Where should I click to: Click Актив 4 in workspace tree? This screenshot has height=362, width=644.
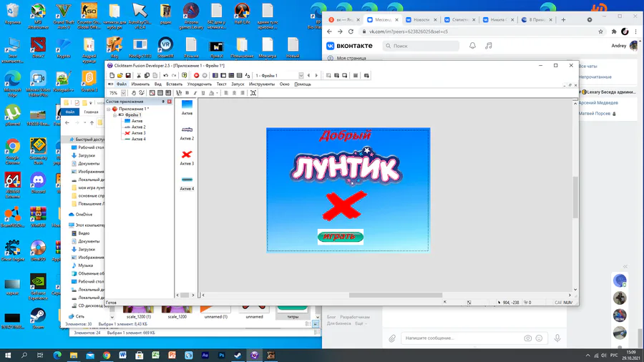pos(138,139)
